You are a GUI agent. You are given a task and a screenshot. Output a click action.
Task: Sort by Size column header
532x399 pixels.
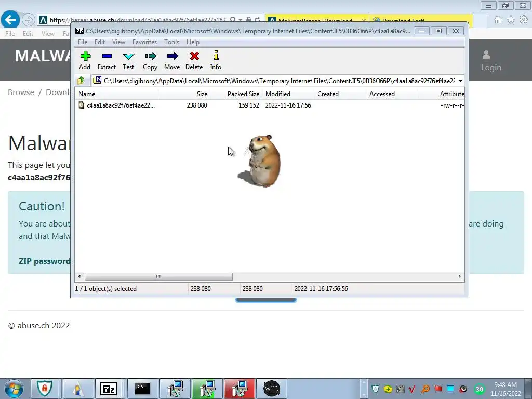pyautogui.click(x=184, y=94)
